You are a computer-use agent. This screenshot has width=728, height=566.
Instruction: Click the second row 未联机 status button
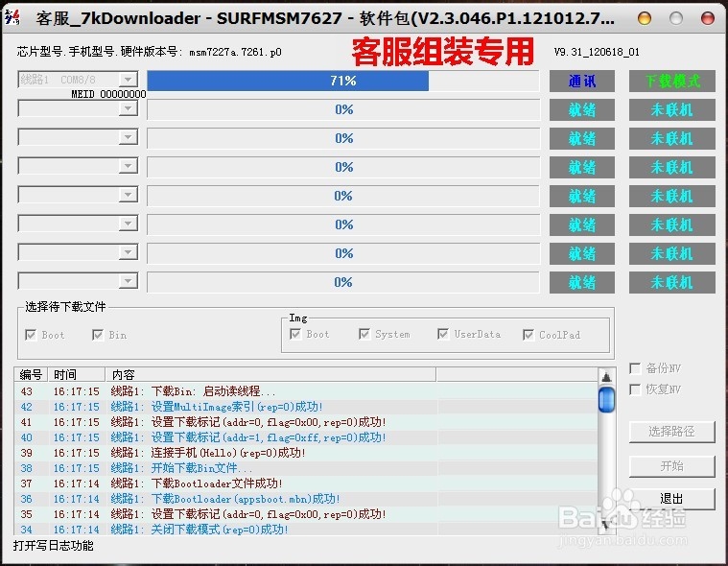coord(671,110)
